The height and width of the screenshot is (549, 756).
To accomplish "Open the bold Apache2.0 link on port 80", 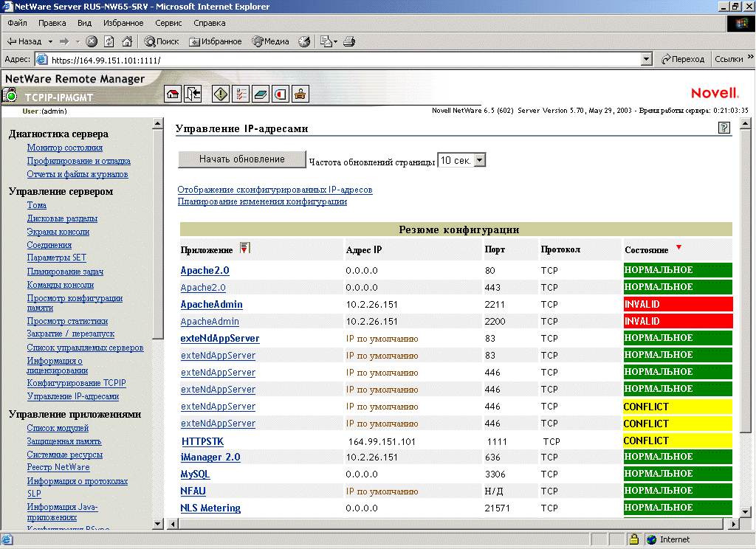I will 205,270.
